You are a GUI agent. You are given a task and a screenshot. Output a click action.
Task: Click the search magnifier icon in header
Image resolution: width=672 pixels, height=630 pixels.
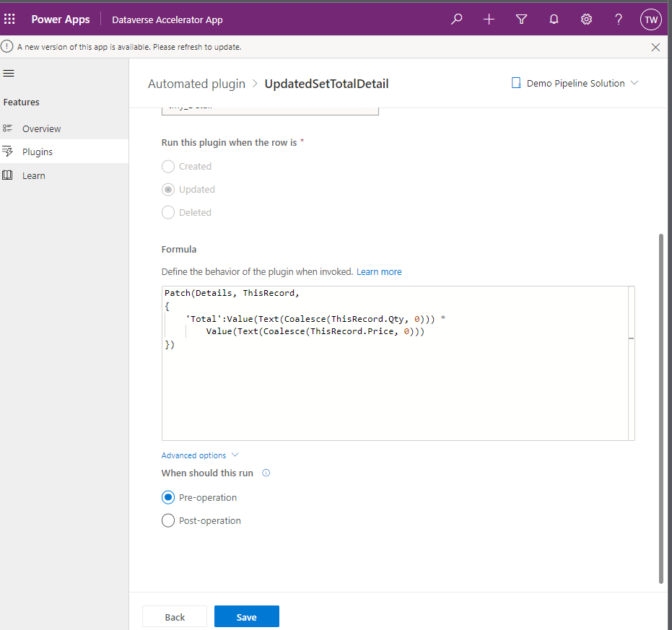[x=456, y=19]
